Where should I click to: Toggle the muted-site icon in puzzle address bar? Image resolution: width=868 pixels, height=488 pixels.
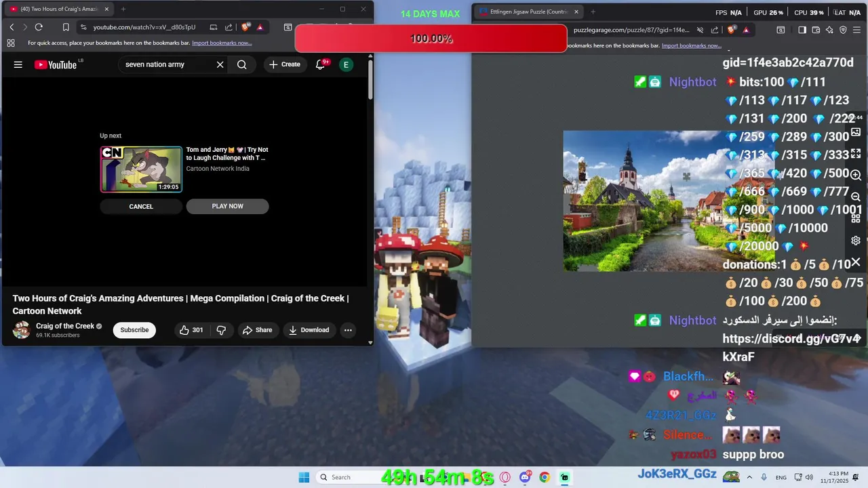pos(699,30)
